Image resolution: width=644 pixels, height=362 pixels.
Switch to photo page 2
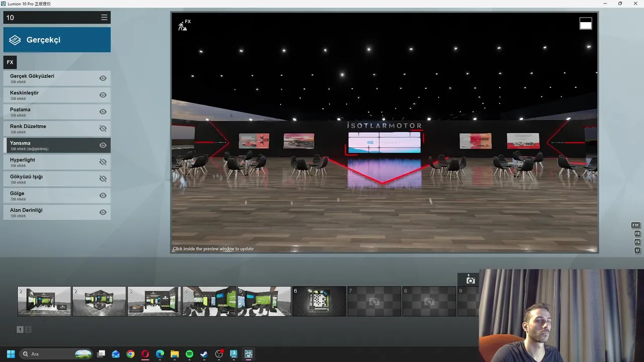tap(28, 329)
